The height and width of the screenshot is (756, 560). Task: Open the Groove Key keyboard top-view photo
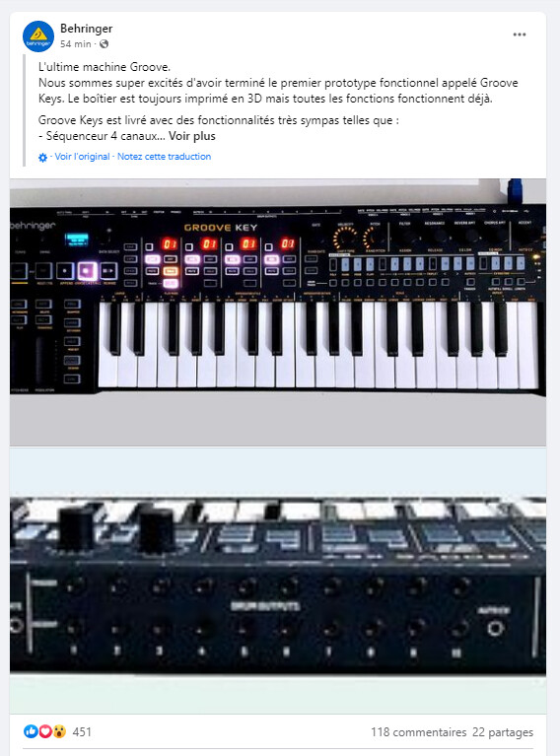(278, 311)
